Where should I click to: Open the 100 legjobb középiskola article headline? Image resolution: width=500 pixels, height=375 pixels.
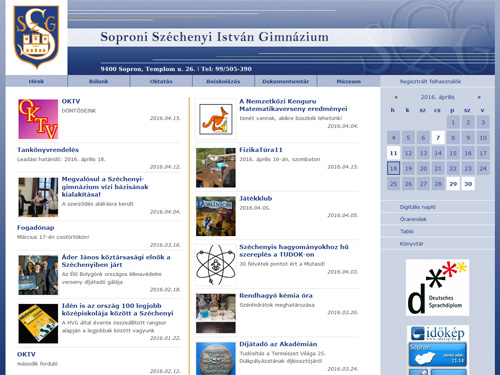(117, 309)
